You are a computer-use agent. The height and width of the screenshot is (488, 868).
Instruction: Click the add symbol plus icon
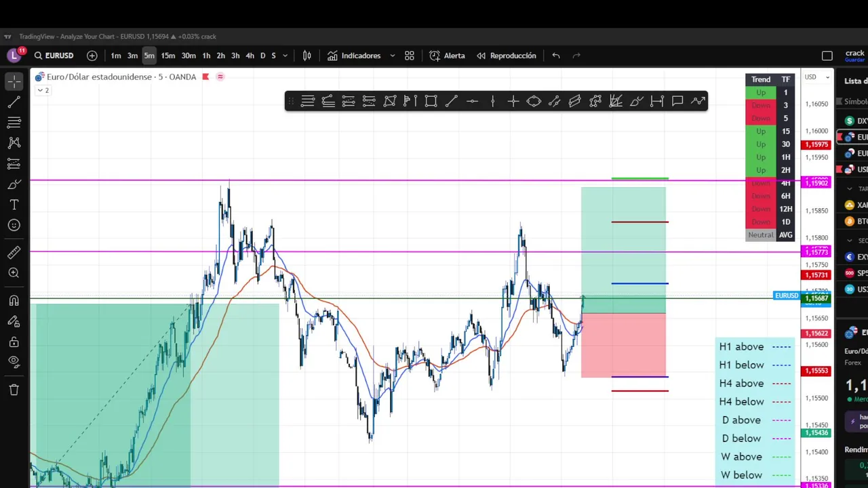92,56
